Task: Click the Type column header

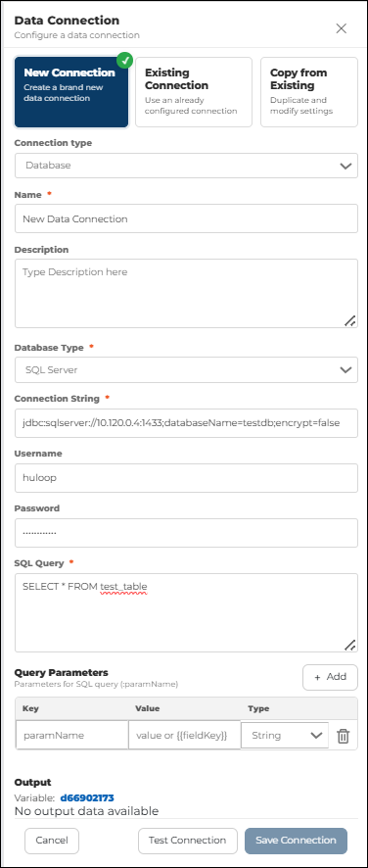Action: coord(258,708)
